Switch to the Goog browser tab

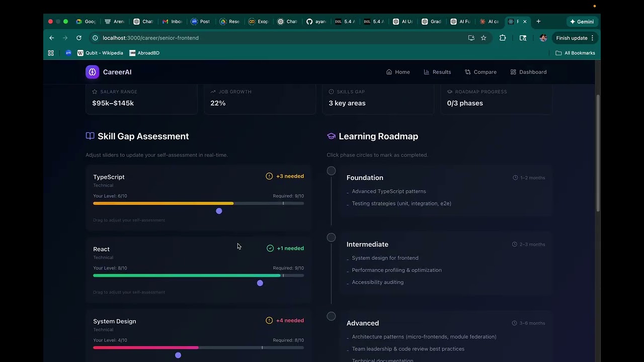click(86, 22)
